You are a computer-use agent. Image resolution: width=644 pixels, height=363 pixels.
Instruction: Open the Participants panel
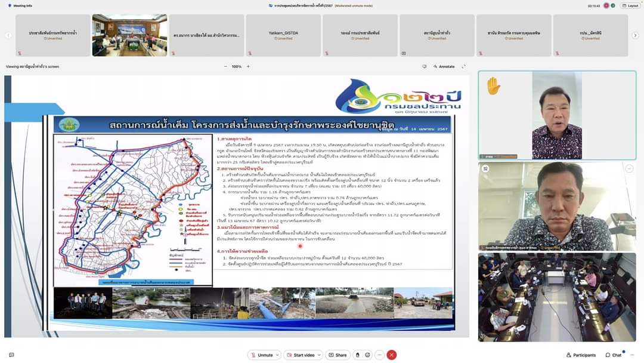coord(581,355)
